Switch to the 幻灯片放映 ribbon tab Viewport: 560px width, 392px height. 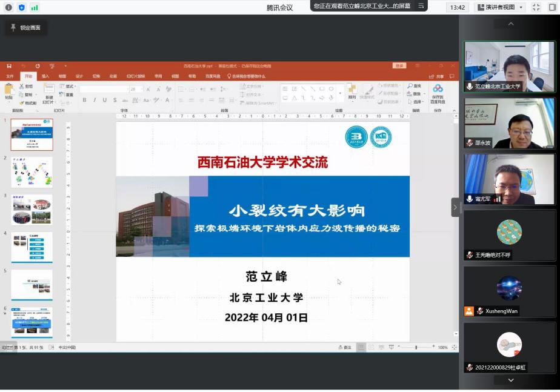pyautogui.click(x=136, y=76)
